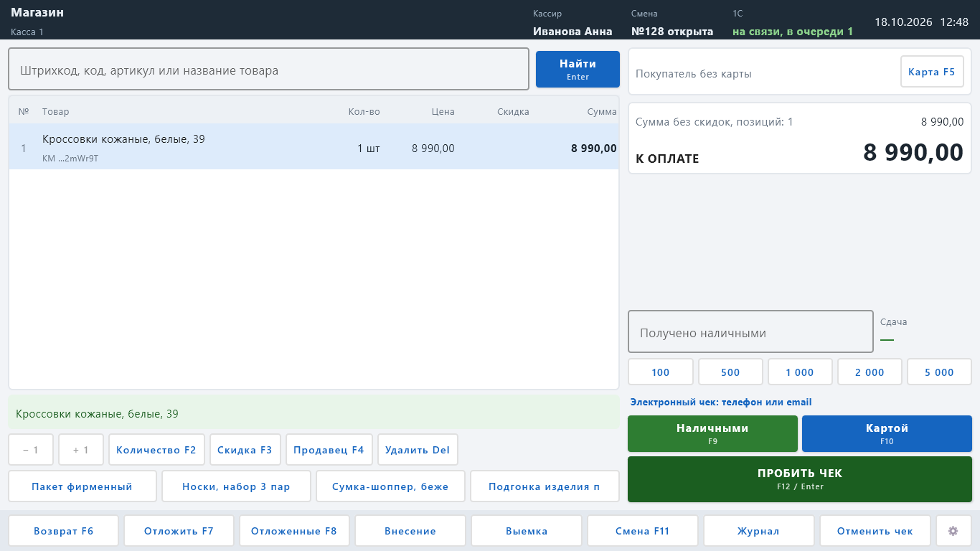Image resolution: width=980 pixels, height=551 pixels.
Task: Add Носки, набор 3 пар quick item
Action: pyautogui.click(x=237, y=486)
